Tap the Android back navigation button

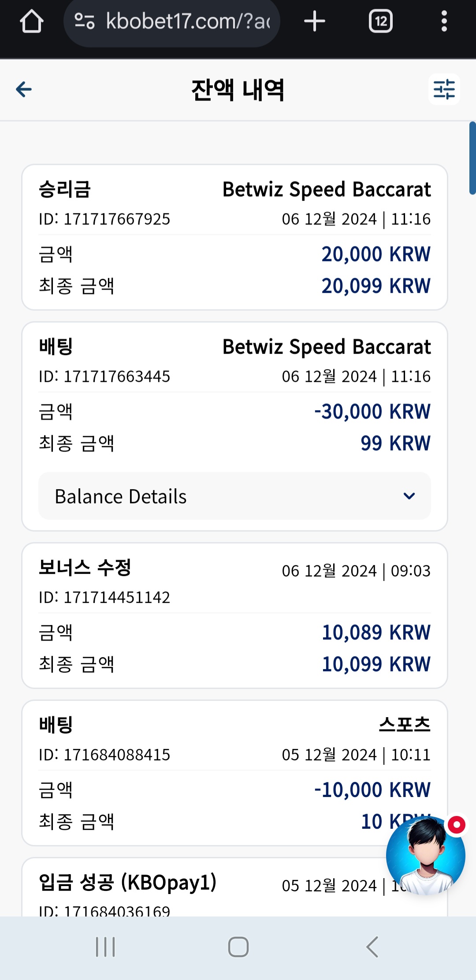pos(372,947)
